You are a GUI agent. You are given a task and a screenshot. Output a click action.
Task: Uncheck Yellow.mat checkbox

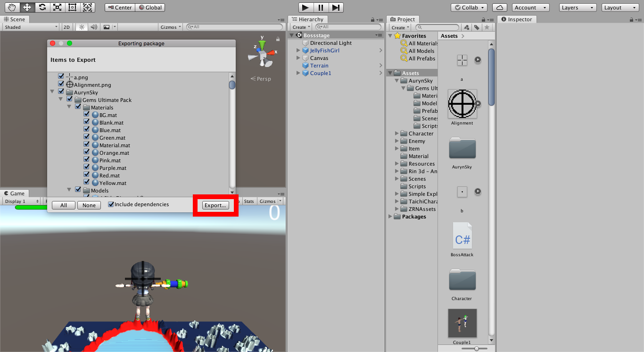tap(86, 182)
